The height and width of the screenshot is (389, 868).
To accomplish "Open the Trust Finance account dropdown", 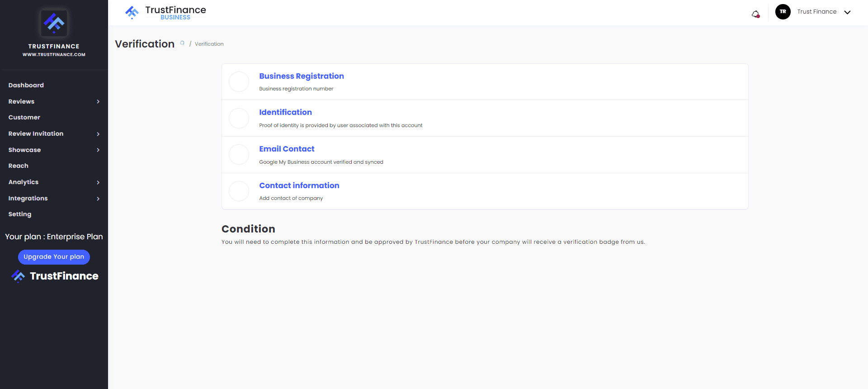I will pyautogui.click(x=847, y=12).
